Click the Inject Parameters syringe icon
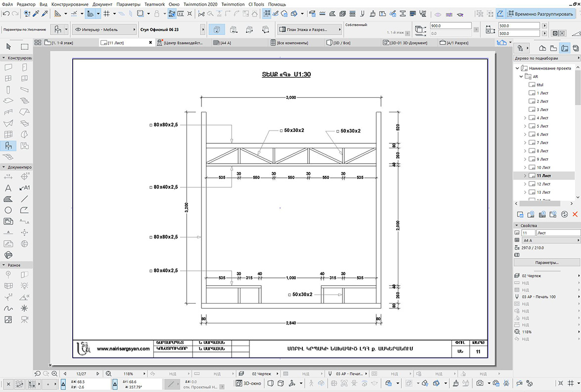 click(45, 14)
